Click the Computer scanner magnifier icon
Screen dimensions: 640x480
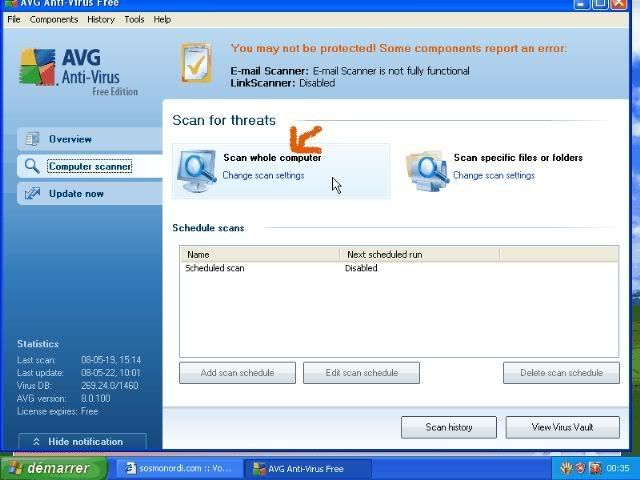click(32, 166)
